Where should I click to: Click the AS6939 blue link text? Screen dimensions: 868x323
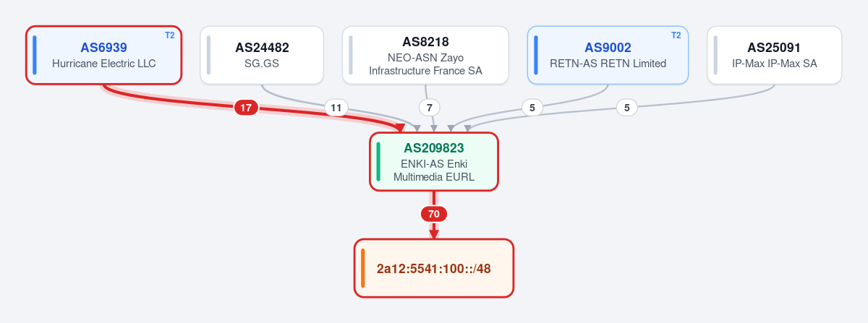103,48
